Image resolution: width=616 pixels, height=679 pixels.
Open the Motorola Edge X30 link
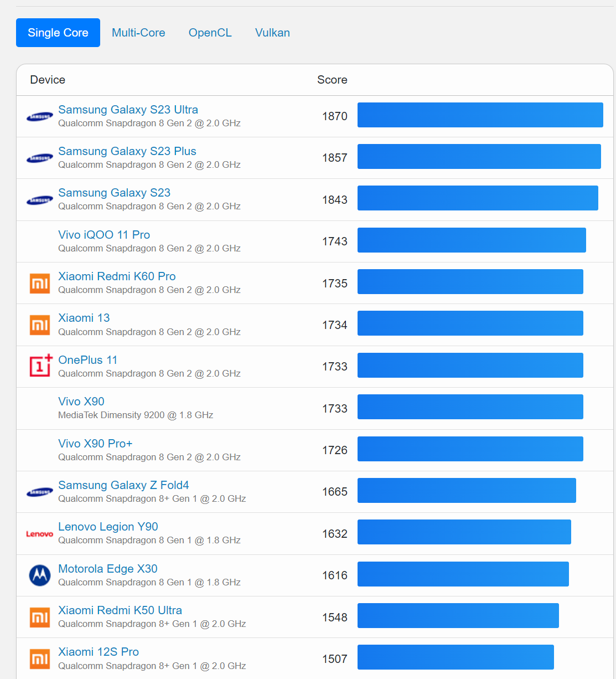coord(108,569)
